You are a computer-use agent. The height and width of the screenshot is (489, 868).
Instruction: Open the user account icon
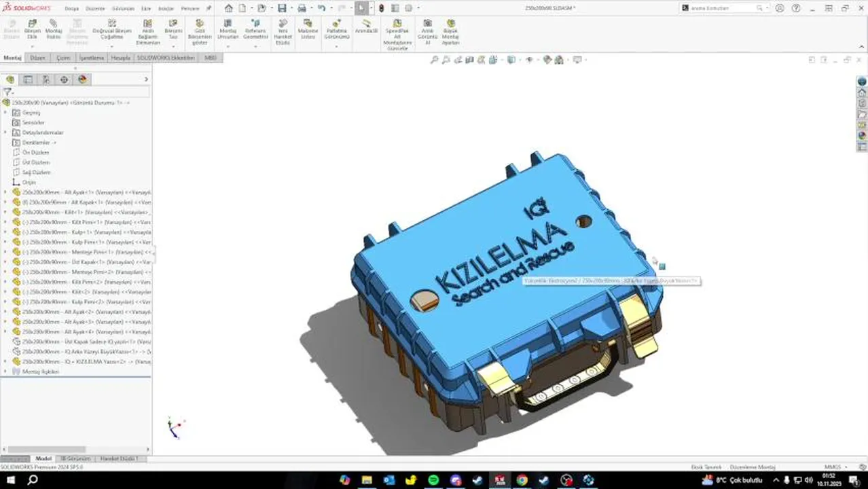[x=780, y=8]
